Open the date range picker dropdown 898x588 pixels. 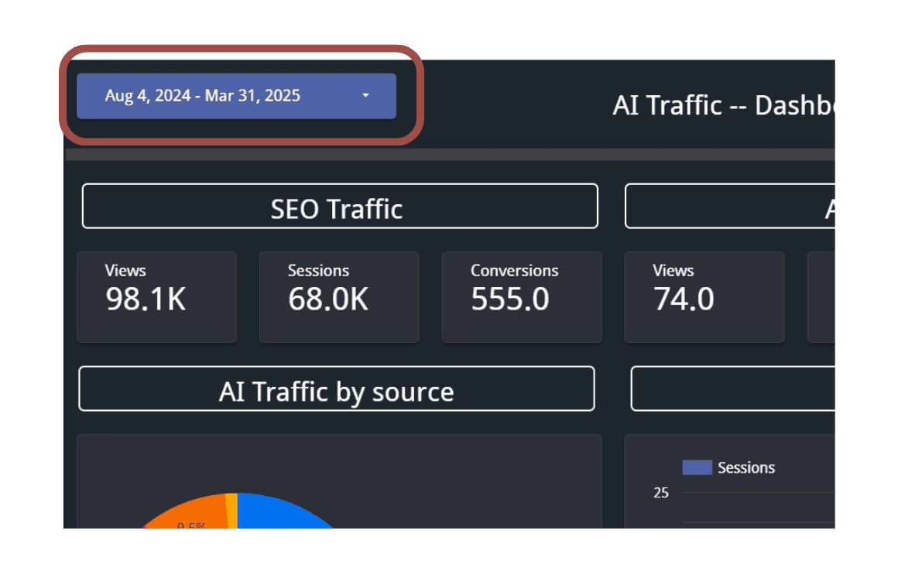[236, 96]
